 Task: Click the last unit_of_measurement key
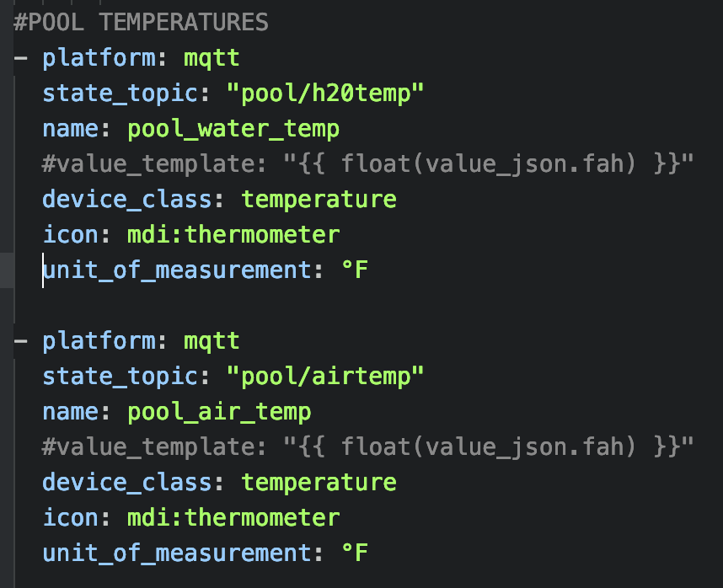pyautogui.click(x=177, y=553)
